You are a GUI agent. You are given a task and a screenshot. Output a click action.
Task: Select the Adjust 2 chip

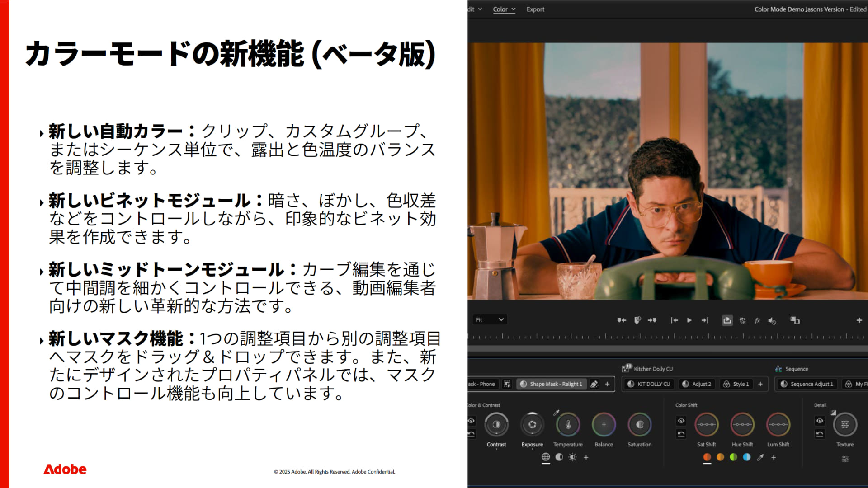tap(697, 384)
